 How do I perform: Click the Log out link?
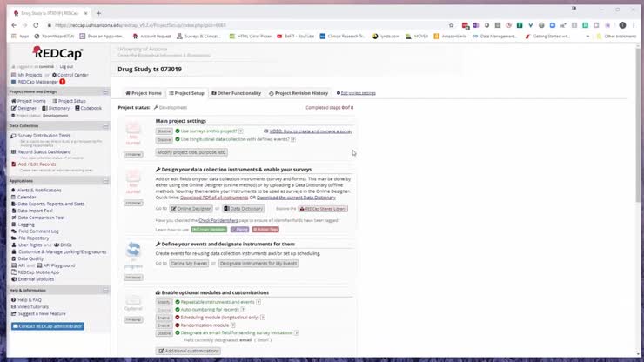pyautogui.click(x=66, y=66)
